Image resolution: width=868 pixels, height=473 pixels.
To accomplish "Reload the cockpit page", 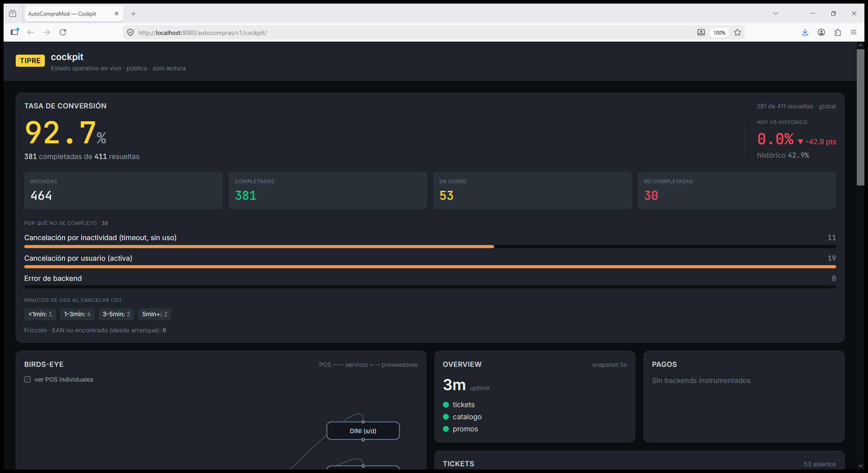I will 63,32.
